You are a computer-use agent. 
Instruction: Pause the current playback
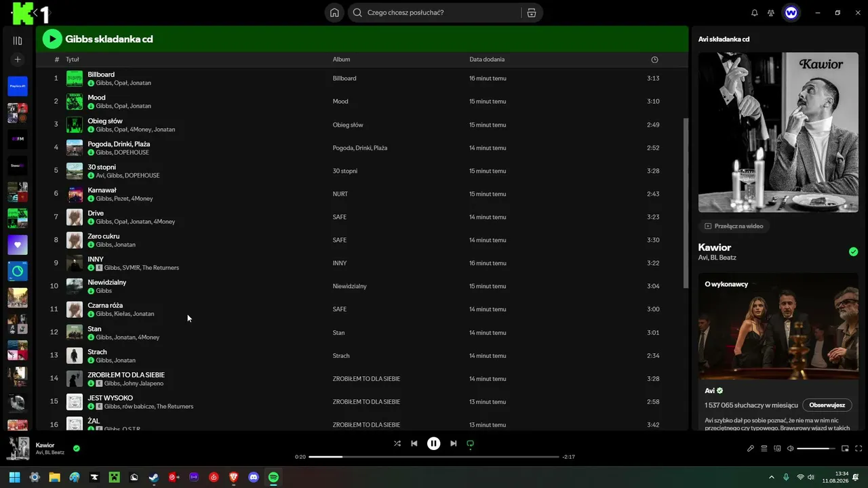[x=433, y=443]
